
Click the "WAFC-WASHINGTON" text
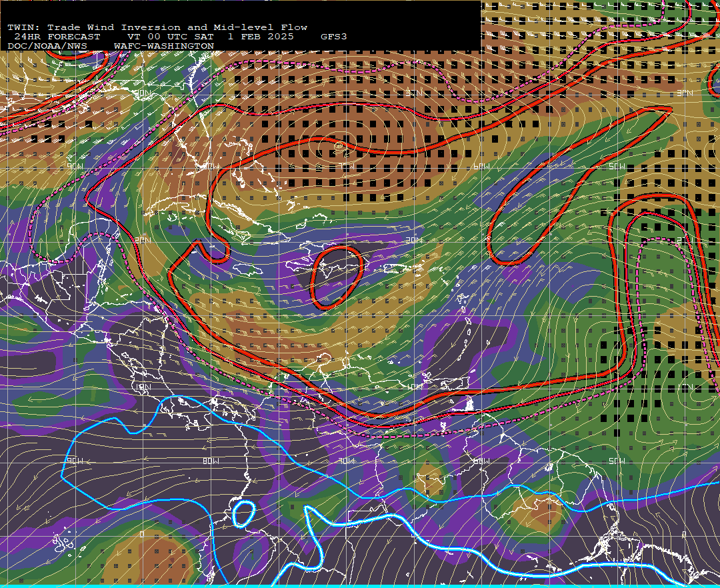click(x=164, y=47)
